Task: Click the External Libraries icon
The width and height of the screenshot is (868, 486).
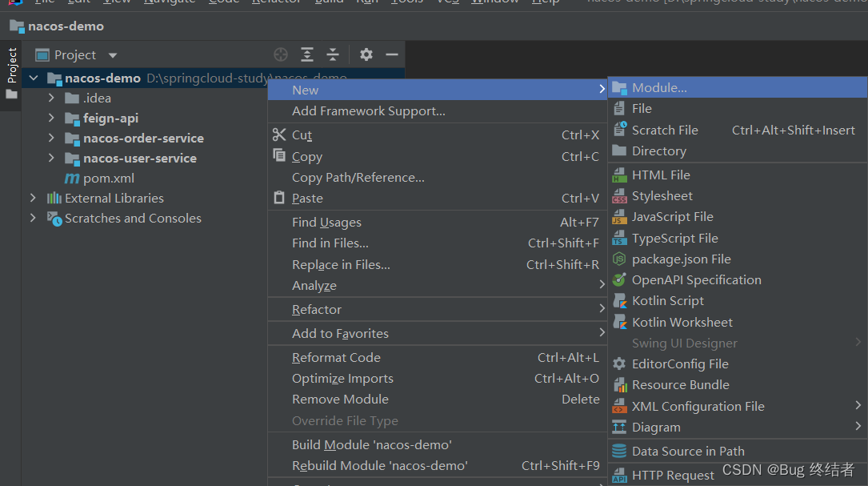Action: click(x=54, y=198)
